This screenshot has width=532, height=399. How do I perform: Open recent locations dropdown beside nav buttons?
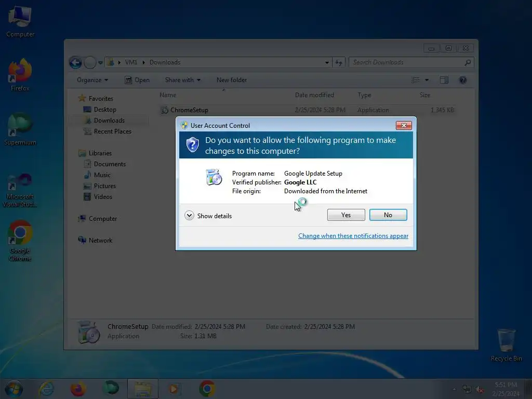tap(100, 62)
